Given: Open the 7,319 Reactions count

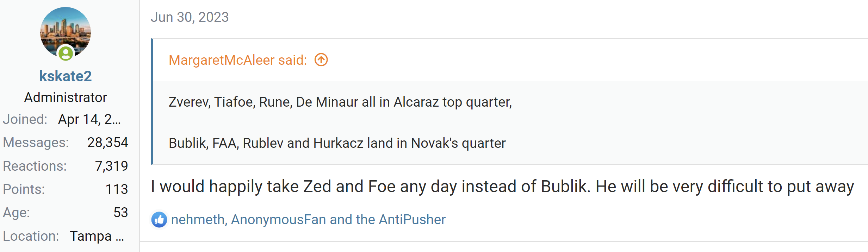Looking at the screenshot, I should [111, 166].
